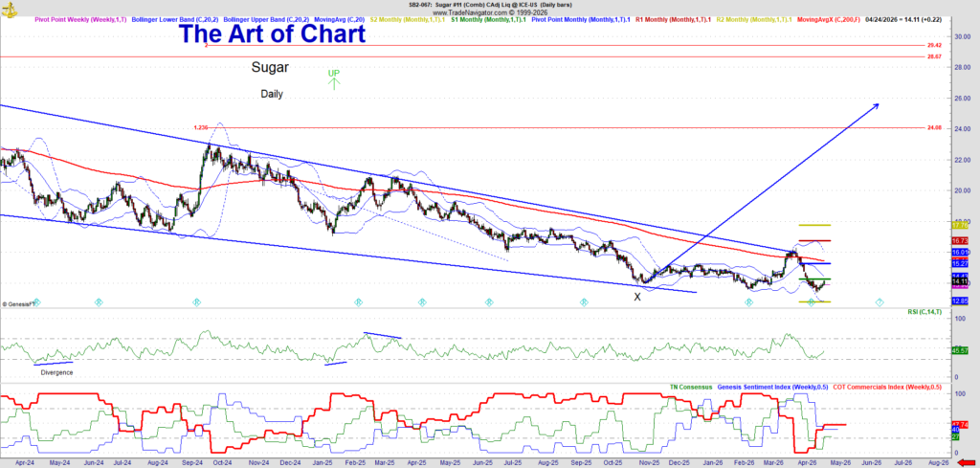Select the diamond marker on the yellow S2 line
This screenshot has height=468, width=980.
pyautogui.click(x=811, y=301)
